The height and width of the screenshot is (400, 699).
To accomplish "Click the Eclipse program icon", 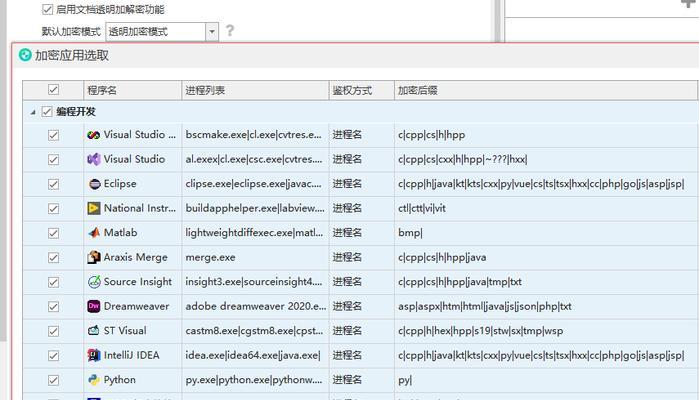I will click(94, 184).
